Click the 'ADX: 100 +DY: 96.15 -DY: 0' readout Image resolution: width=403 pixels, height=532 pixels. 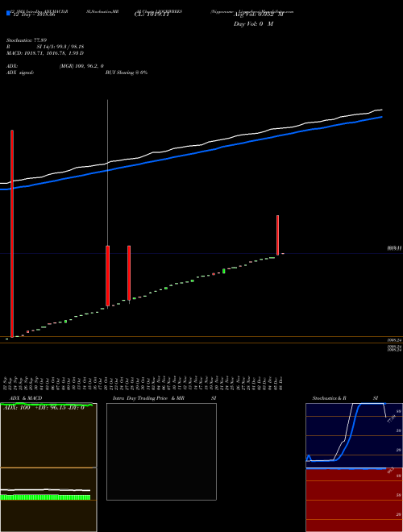coord(44,408)
